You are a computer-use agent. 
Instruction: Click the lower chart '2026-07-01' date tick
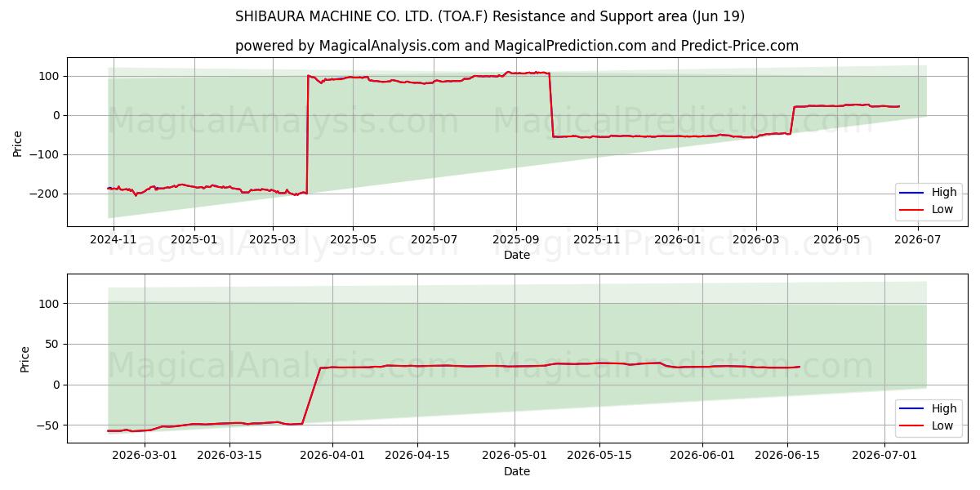point(884,455)
